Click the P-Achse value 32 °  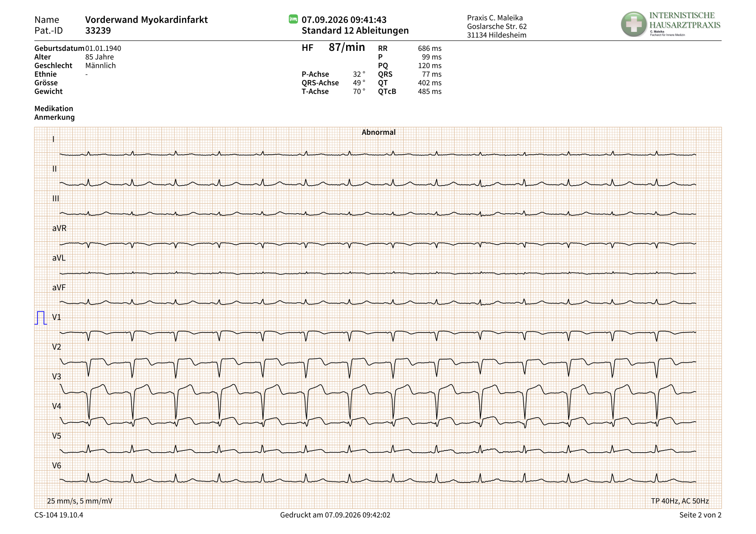click(x=359, y=74)
